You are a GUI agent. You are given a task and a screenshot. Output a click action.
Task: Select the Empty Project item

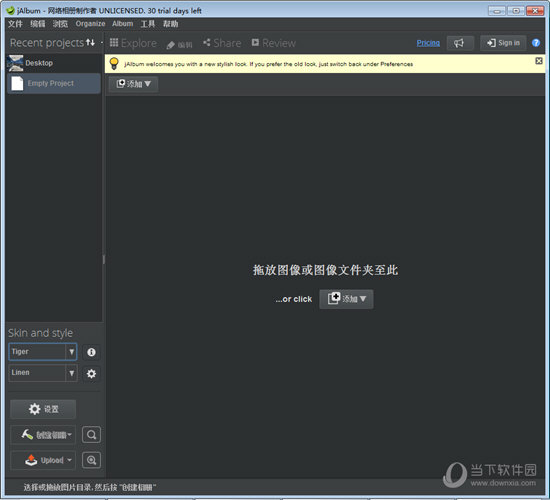54,84
